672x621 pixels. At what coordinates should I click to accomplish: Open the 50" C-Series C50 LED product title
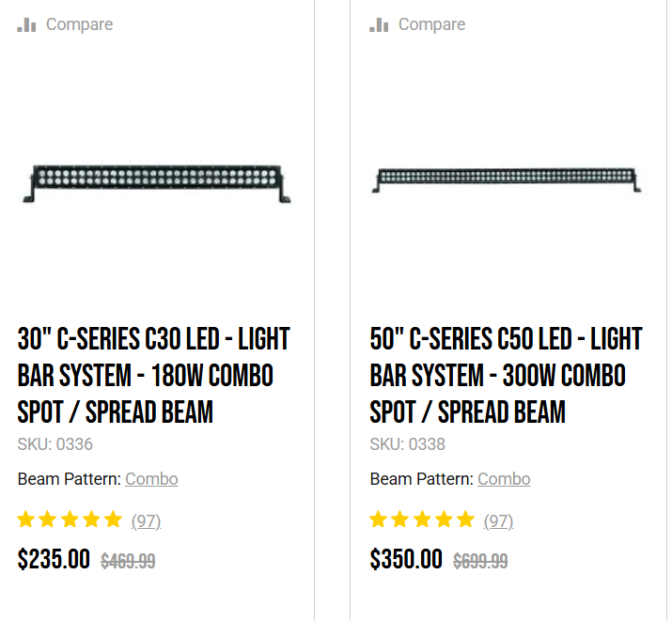tap(507, 375)
